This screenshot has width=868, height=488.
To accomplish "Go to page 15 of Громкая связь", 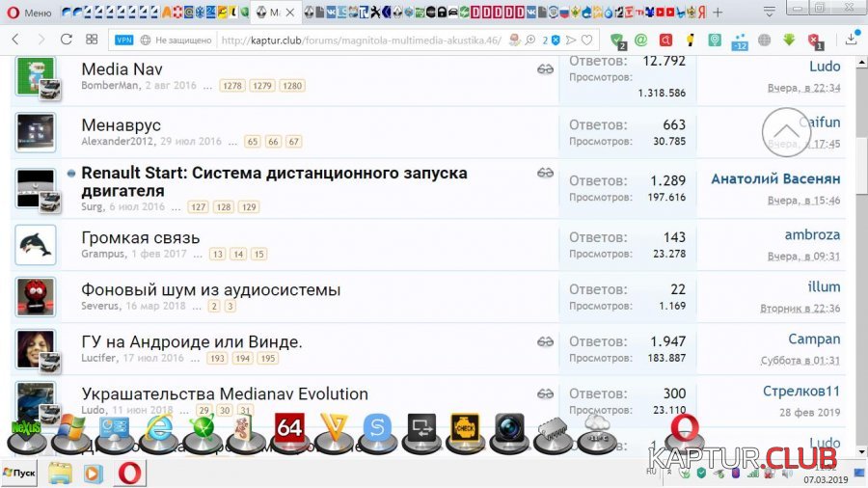I will point(258,254).
